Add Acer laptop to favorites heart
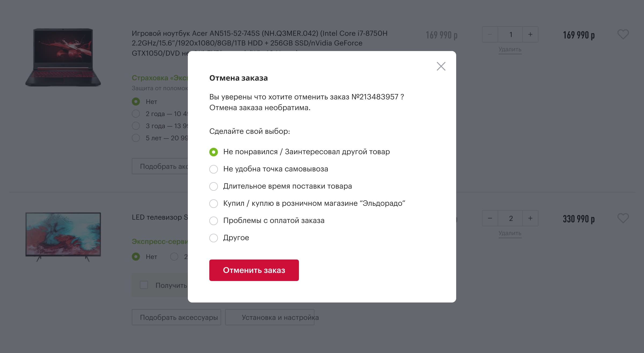The image size is (644, 353). [623, 34]
